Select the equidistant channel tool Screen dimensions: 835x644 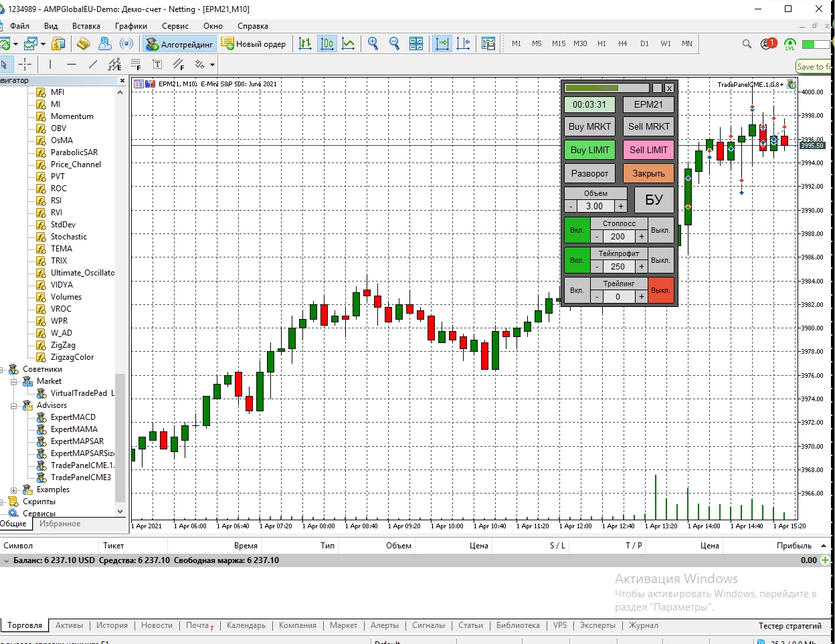(114, 64)
